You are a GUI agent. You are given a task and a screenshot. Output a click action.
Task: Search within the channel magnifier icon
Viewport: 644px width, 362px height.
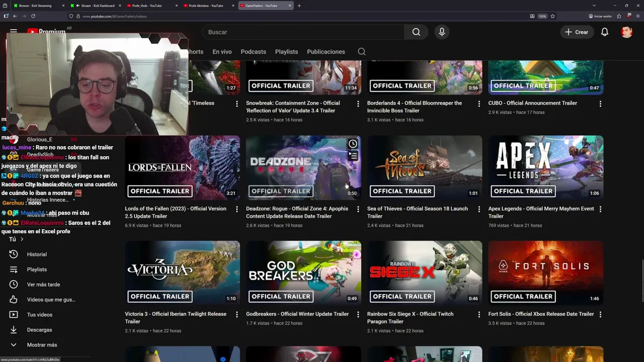[362, 52]
